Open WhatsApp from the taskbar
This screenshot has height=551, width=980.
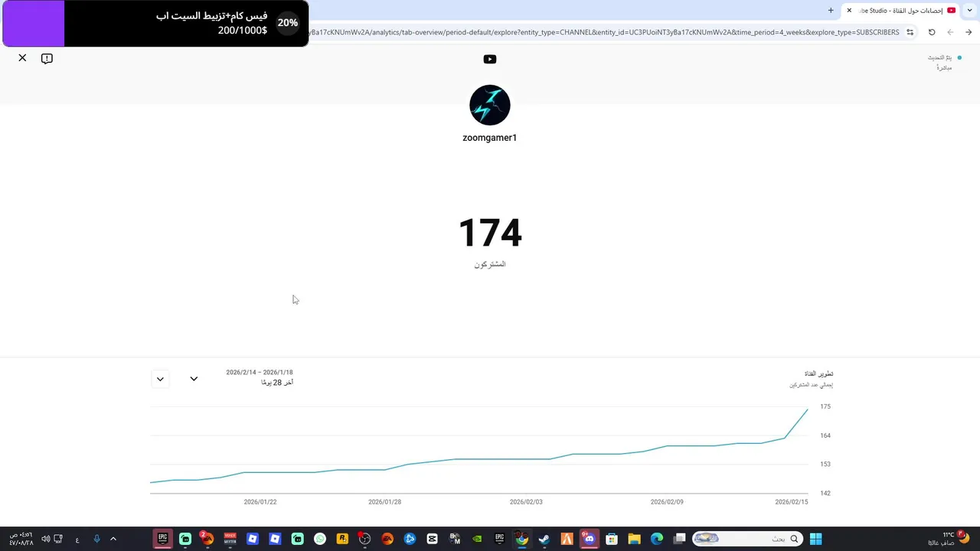320,539
